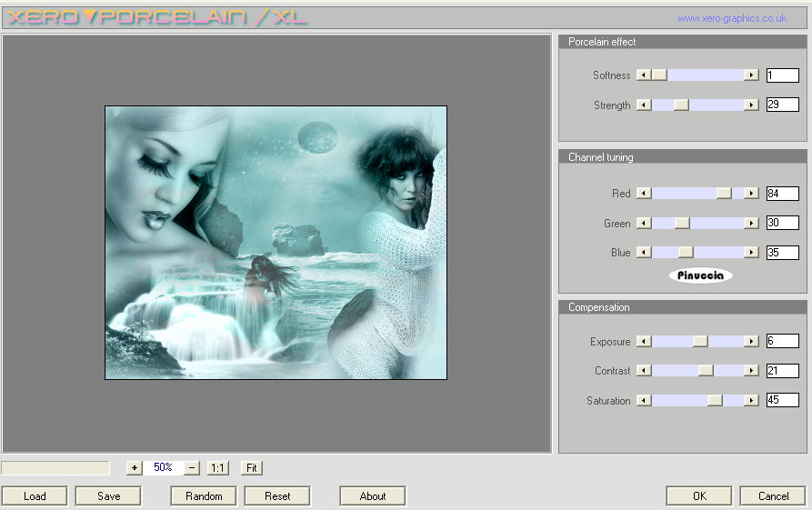Click the Softness value field
Viewport: 812px width, 510px height.
tap(783, 75)
